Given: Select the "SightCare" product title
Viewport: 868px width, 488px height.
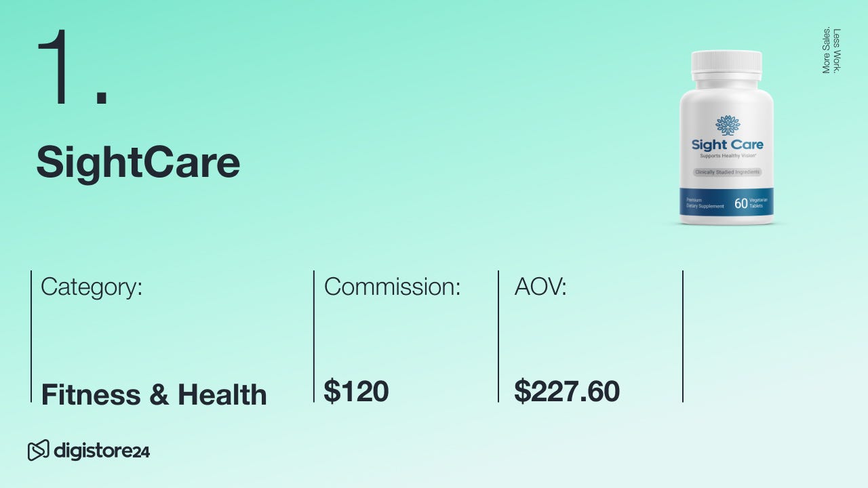Looking at the screenshot, I should tap(138, 163).
